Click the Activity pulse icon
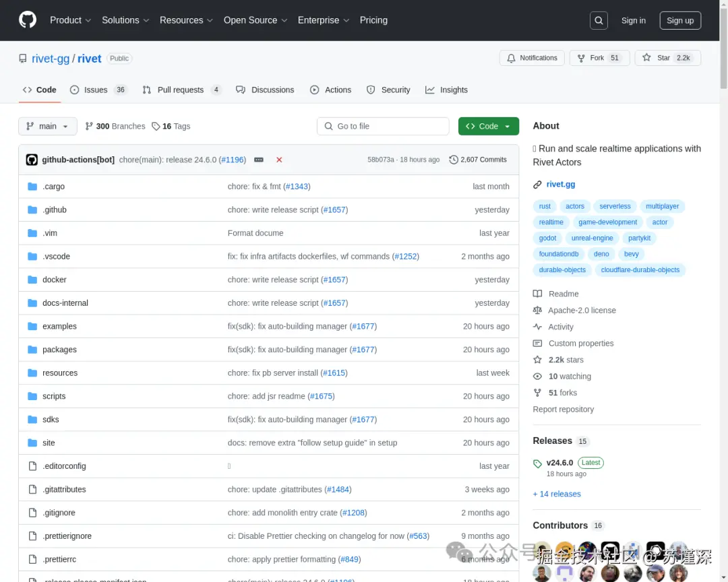Screen dimensions: 728x582 point(537,327)
